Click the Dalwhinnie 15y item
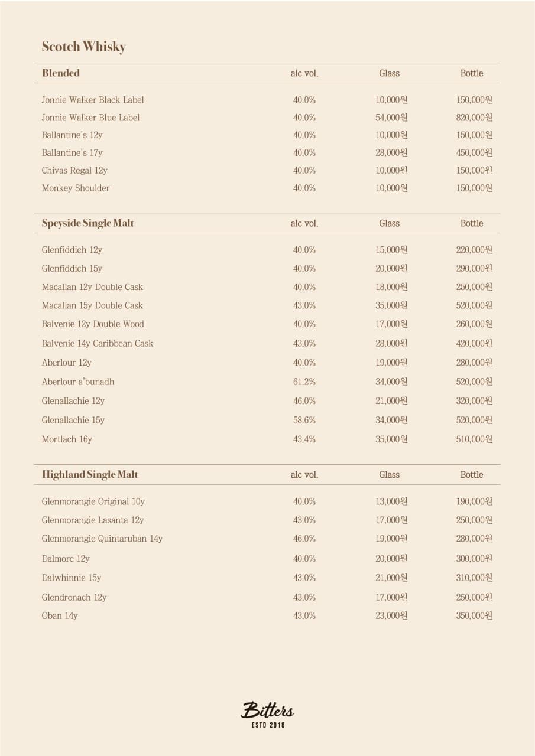 click(x=72, y=578)
